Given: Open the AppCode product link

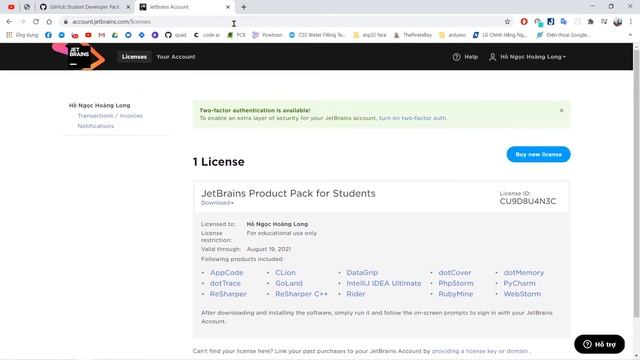Looking at the screenshot, I should 227,273.
